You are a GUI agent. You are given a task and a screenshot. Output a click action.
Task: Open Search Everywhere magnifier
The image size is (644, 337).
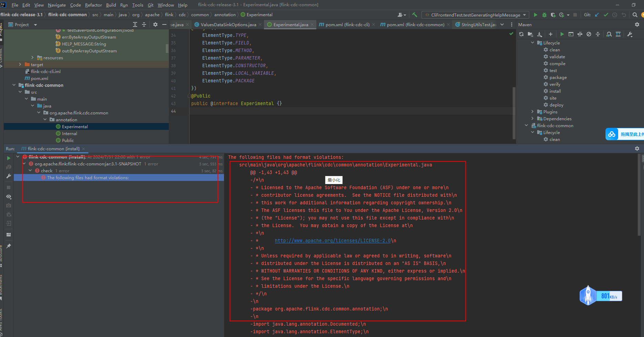635,15
